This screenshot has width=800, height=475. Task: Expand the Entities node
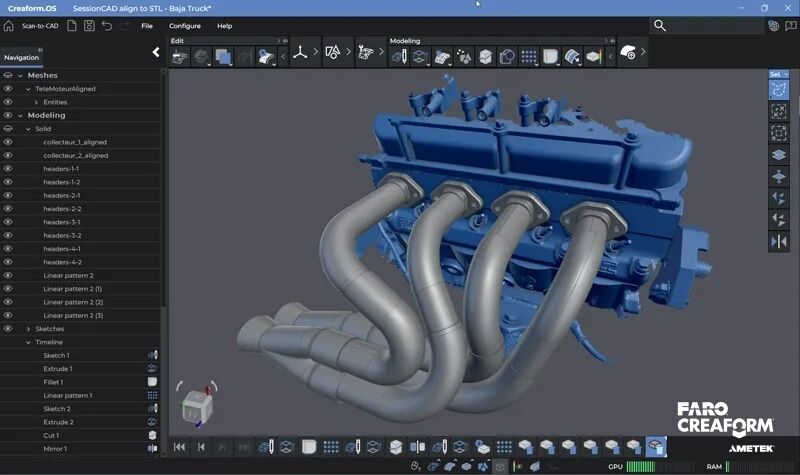(x=36, y=102)
